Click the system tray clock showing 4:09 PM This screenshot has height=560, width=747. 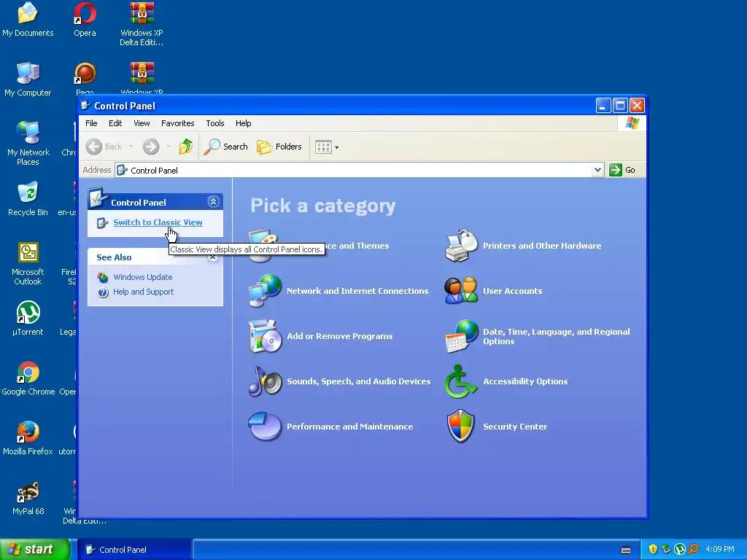coord(720,550)
